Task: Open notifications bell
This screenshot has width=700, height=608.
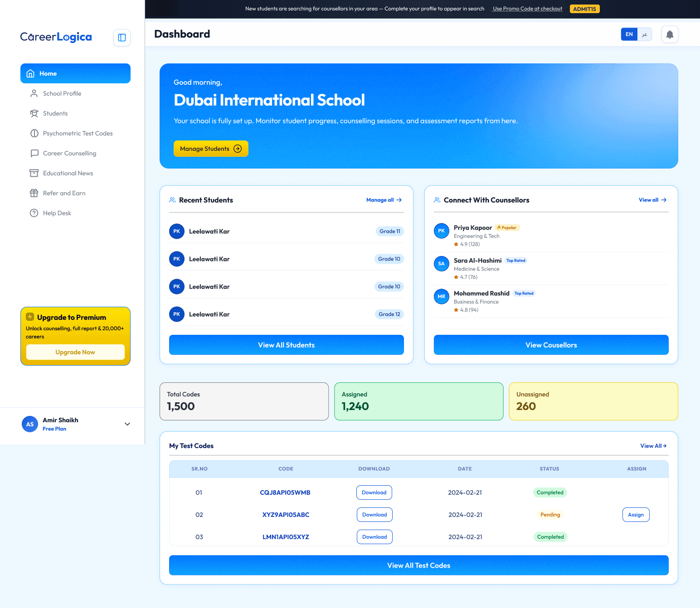Action: 670,34
